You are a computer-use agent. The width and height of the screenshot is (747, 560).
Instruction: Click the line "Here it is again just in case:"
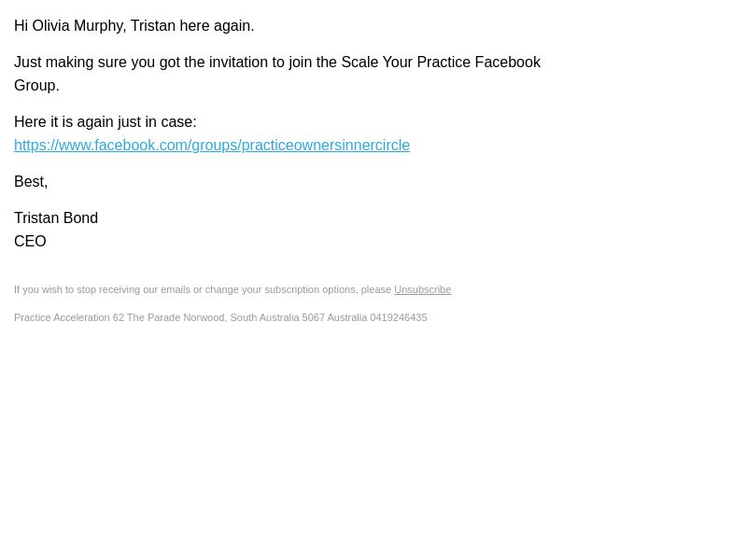(106, 122)
